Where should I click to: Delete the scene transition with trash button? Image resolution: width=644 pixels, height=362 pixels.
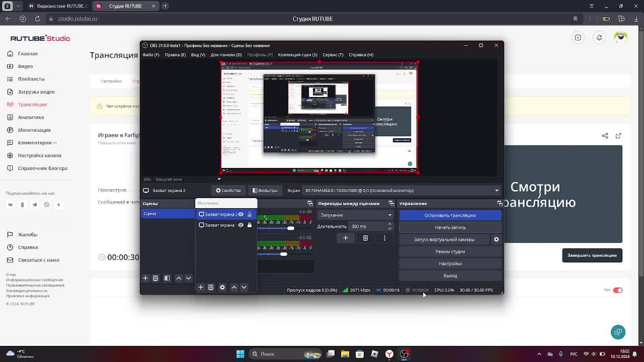tap(365, 238)
